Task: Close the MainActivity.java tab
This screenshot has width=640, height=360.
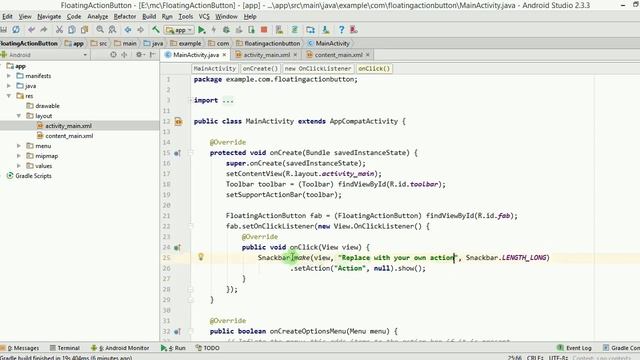Action: pyautogui.click(x=224, y=55)
